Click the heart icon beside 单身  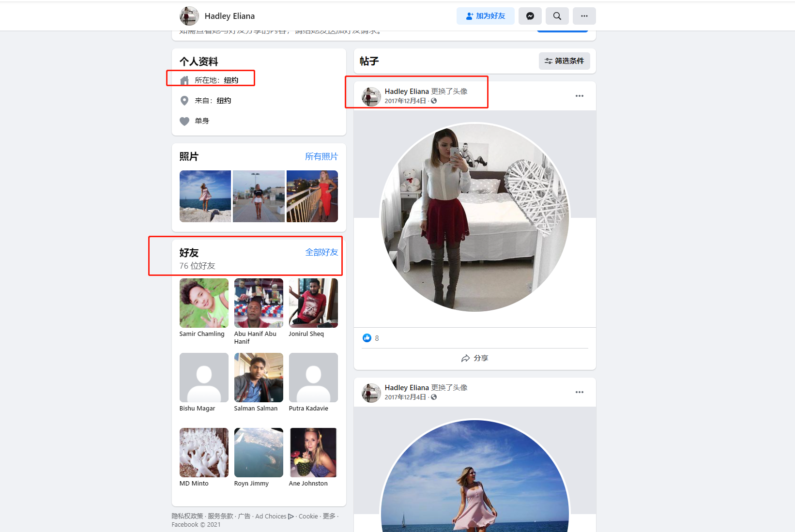[x=184, y=121]
